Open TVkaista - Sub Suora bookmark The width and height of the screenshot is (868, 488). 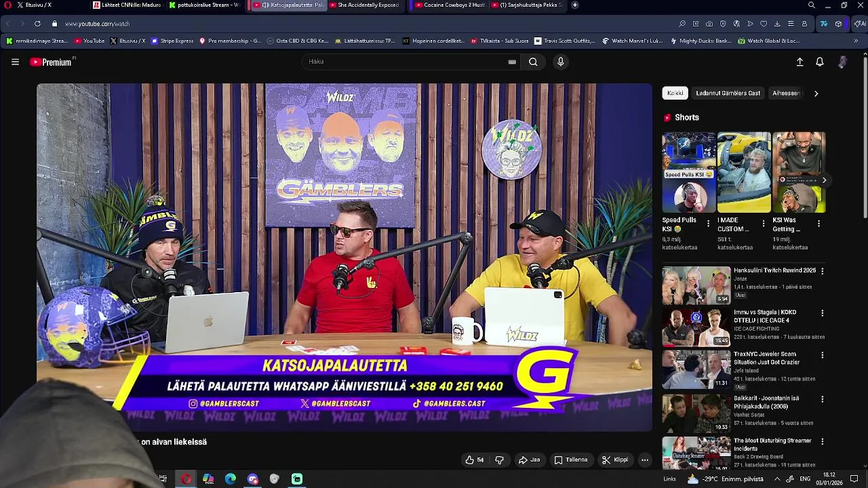[x=499, y=41]
